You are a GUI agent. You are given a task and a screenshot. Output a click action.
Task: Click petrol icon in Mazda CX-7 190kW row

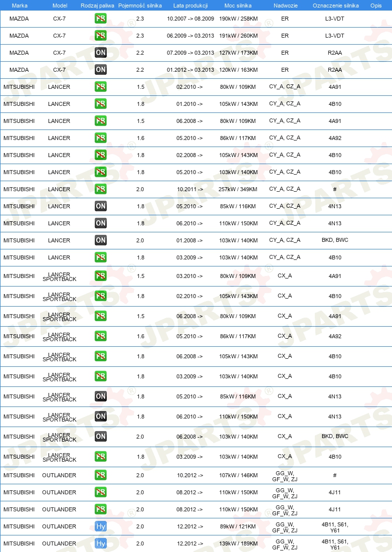(101, 18)
